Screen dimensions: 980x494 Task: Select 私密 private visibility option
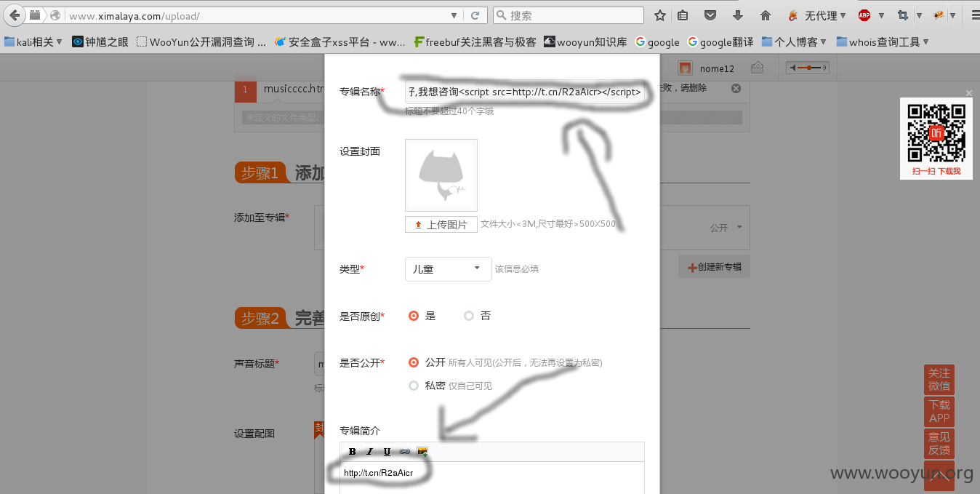[x=414, y=386]
